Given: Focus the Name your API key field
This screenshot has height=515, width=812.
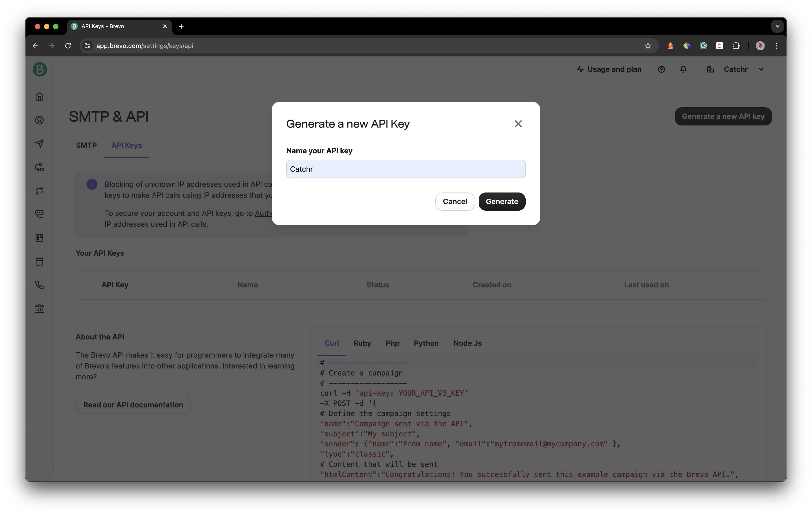Looking at the screenshot, I should (x=406, y=169).
